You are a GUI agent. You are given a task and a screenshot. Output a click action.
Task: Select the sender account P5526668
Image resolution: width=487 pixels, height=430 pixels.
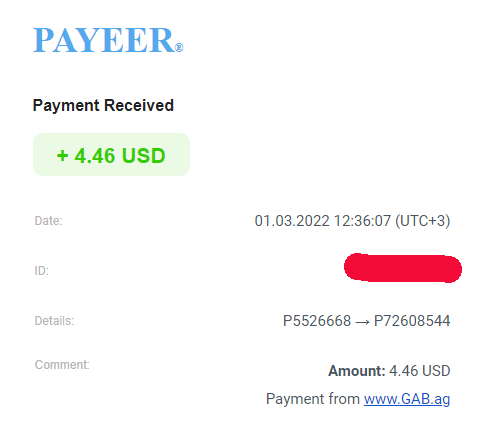tap(317, 321)
